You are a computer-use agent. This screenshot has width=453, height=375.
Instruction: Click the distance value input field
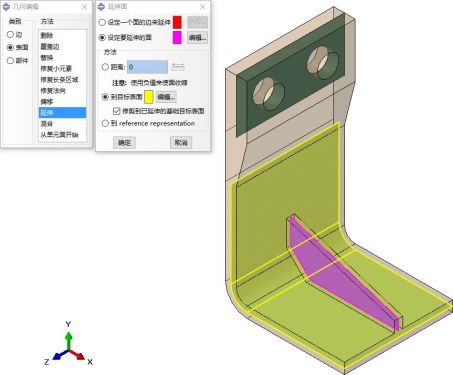(147, 67)
